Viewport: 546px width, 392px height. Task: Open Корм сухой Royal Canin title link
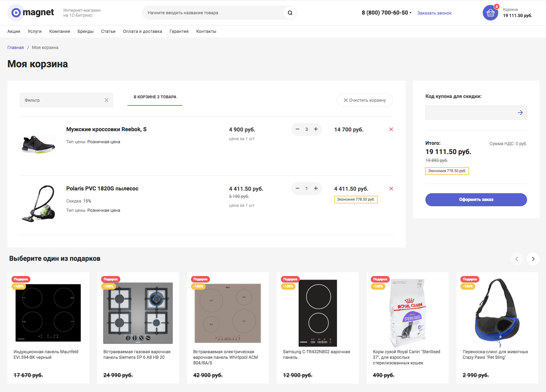click(x=406, y=357)
